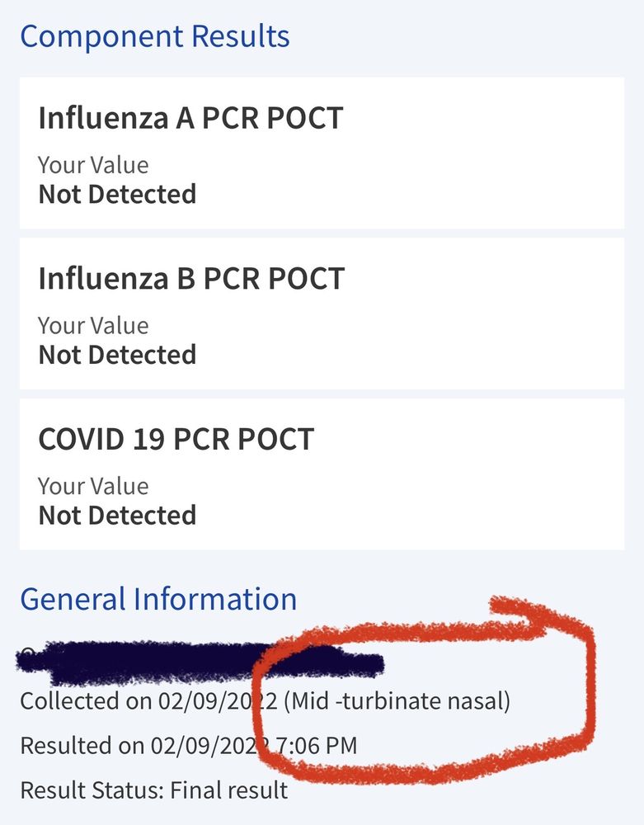The width and height of the screenshot is (644, 825).
Task: Click the Collected on date text
Action: click(148, 701)
